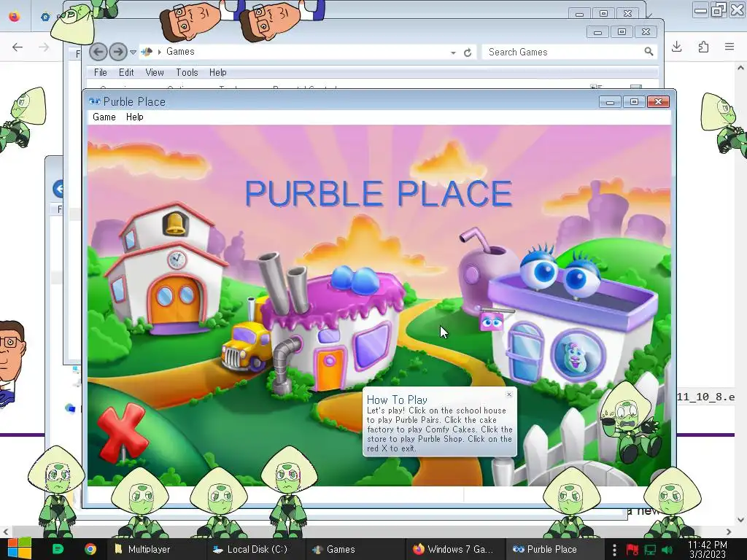This screenshot has height=560, width=747.
Task: Click the magnifier icon in Search Games
Action: [649, 52]
